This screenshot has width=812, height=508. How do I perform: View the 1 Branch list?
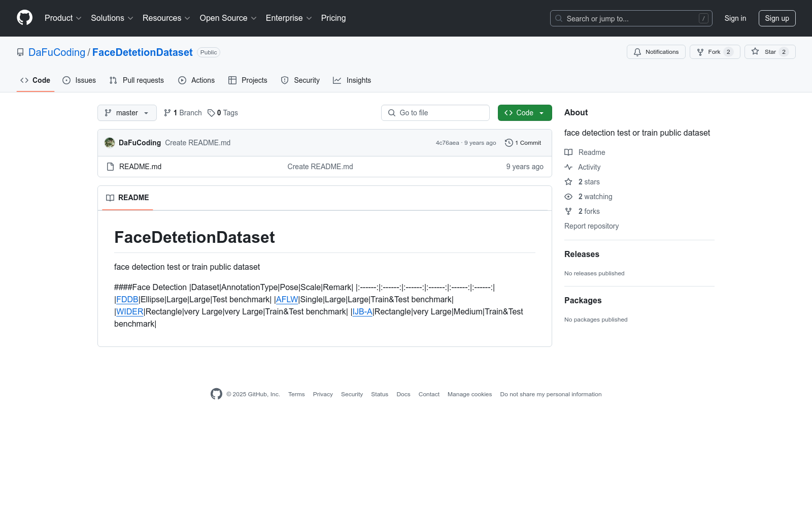point(183,113)
